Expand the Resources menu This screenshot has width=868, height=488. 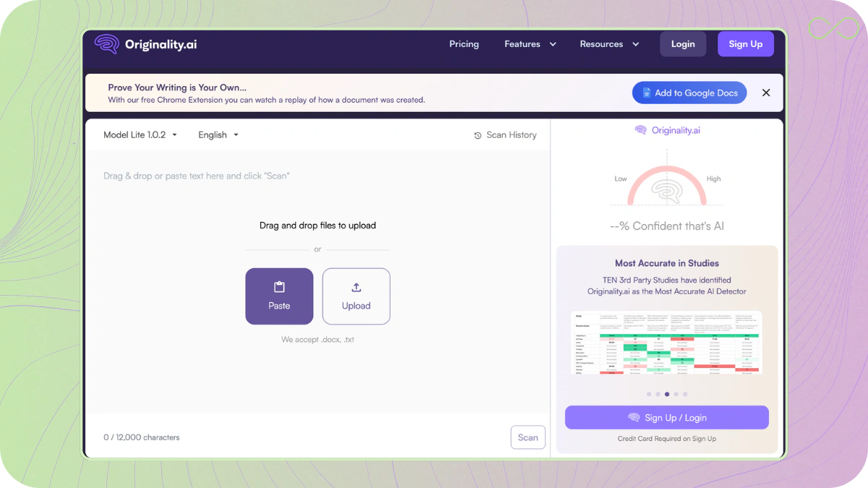(609, 44)
